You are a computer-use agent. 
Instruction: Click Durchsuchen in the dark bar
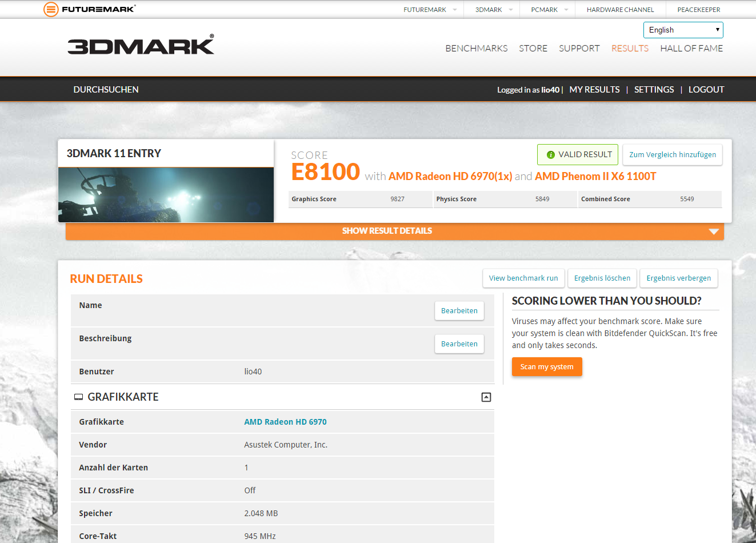pos(106,90)
